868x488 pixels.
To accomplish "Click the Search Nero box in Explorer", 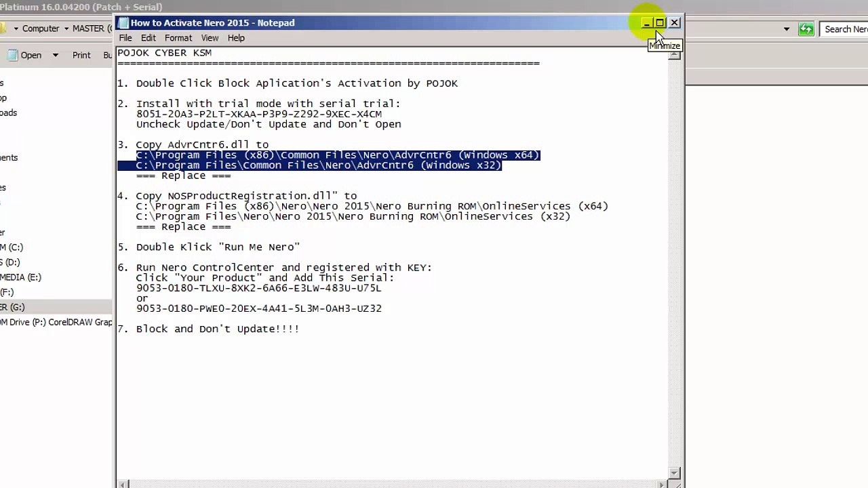I will click(x=844, y=29).
